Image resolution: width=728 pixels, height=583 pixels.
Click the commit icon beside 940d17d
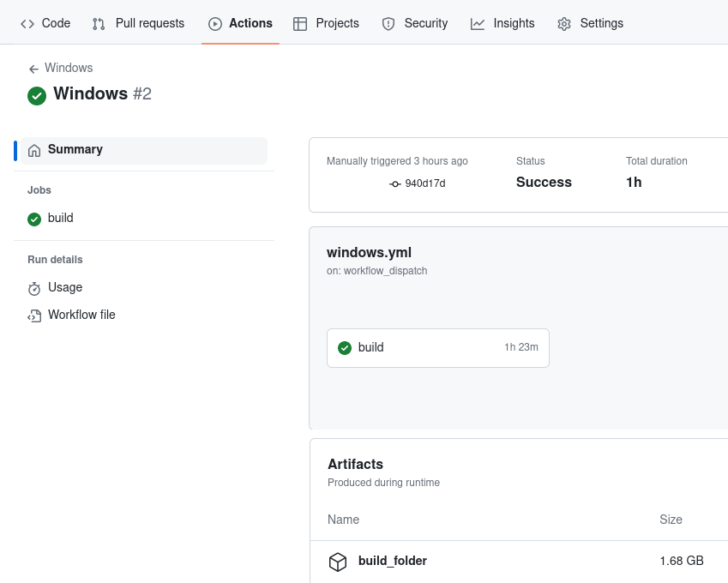(x=394, y=184)
